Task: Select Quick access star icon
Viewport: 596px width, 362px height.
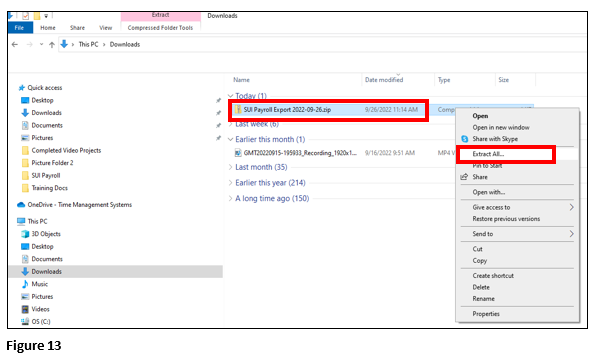Action: click(x=22, y=88)
